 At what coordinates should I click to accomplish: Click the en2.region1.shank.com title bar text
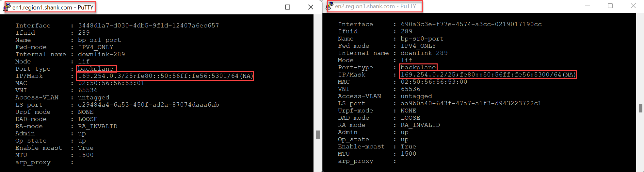click(376, 6)
